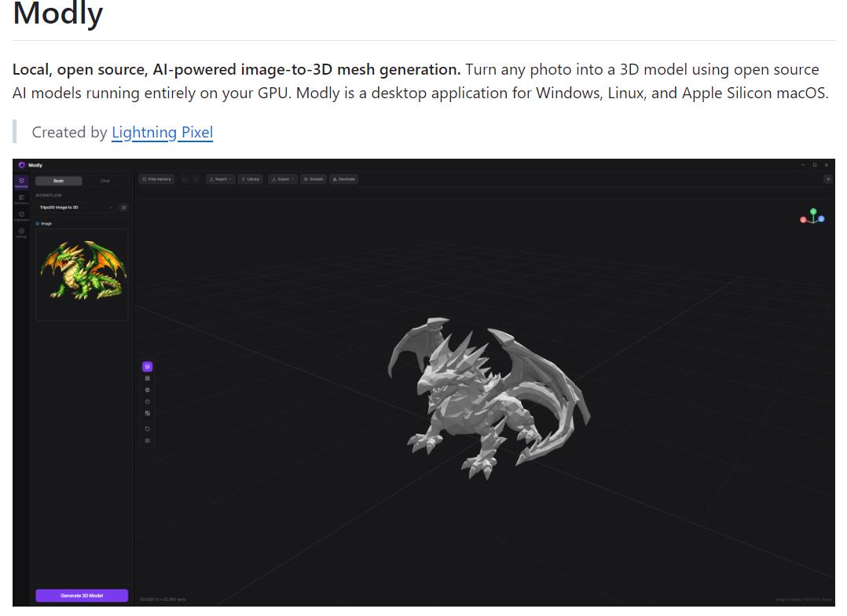The image size is (847, 616).
Task: Click the camera screenshot icon in the viewport toolbar
Action: 148,441
